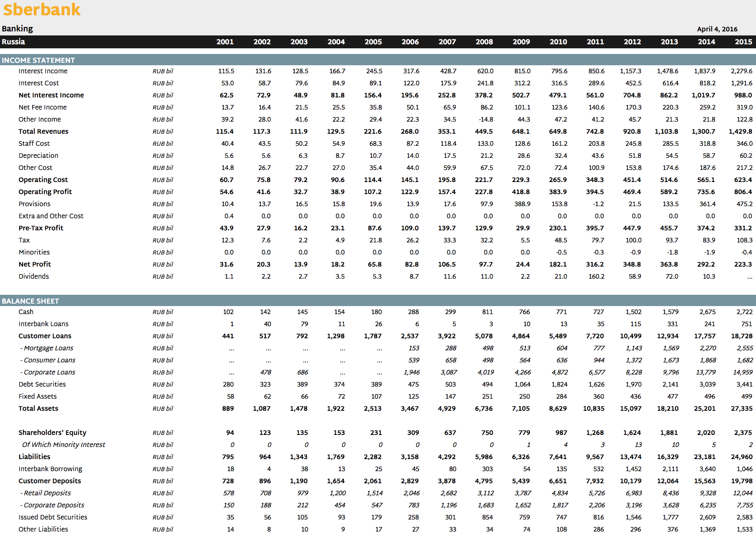Select the Provisions row label
This screenshot has height=538, width=756.
click(x=35, y=204)
